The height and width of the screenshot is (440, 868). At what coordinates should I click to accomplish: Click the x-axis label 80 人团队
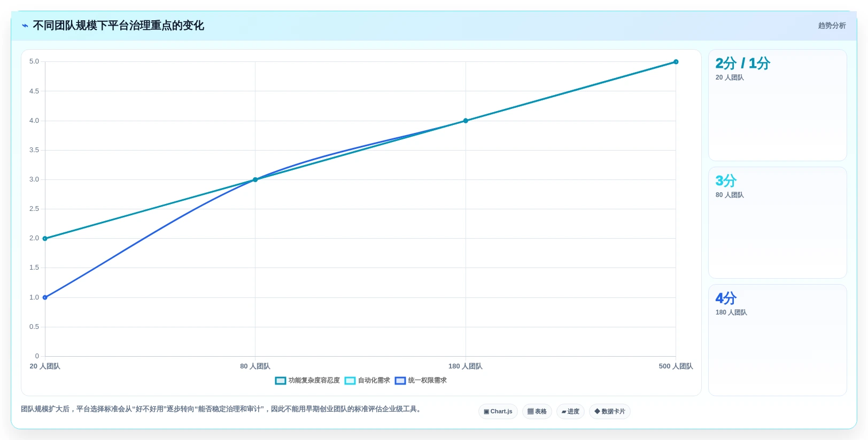pos(255,366)
